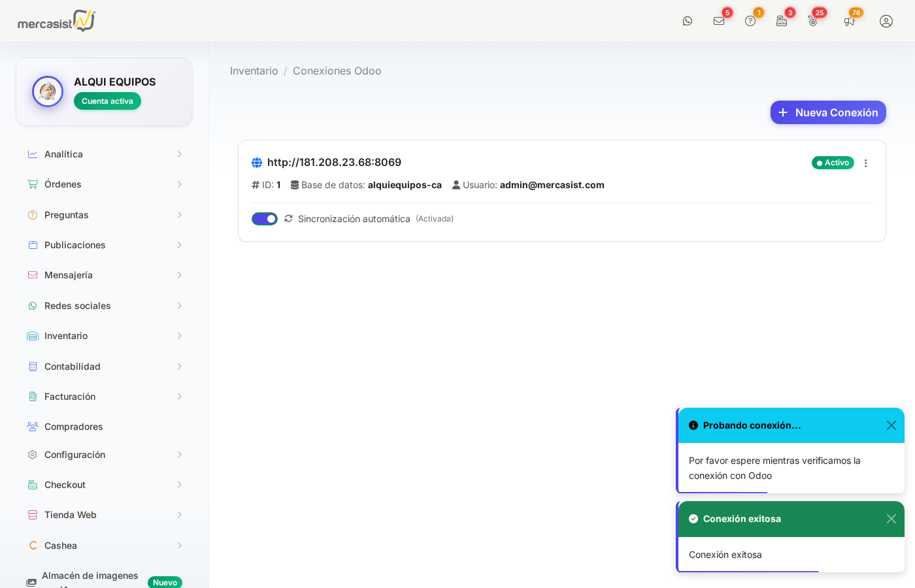Open the megaphone announcements icon with 76 notifications
Image resolution: width=915 pixels, height=588 pixels.
850,22
